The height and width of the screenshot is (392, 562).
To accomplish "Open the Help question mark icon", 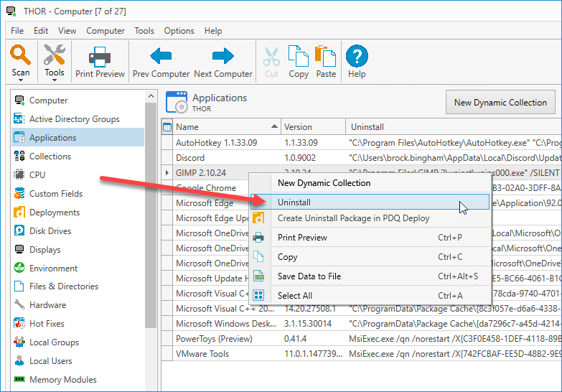I will click(357, 56).
